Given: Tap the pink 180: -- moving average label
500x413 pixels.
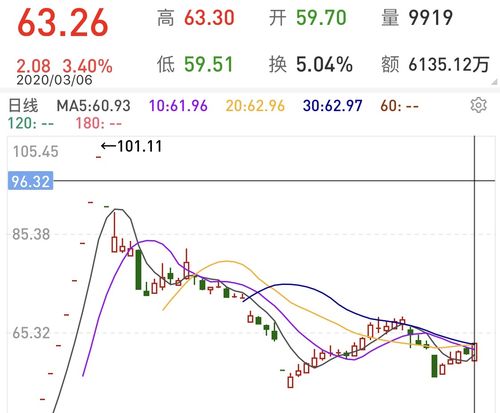Looking at the screenshot, I should tap(99, 124).
